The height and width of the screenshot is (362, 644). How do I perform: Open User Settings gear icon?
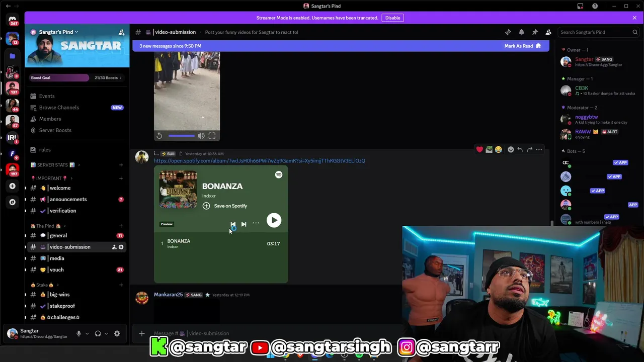pyautogui.click(x=117, y=333)
